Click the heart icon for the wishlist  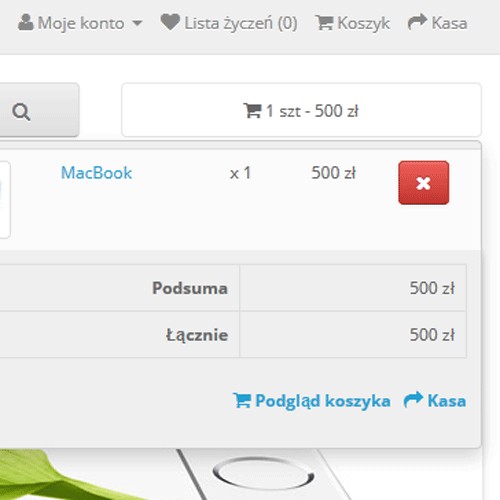pos(170,22)
